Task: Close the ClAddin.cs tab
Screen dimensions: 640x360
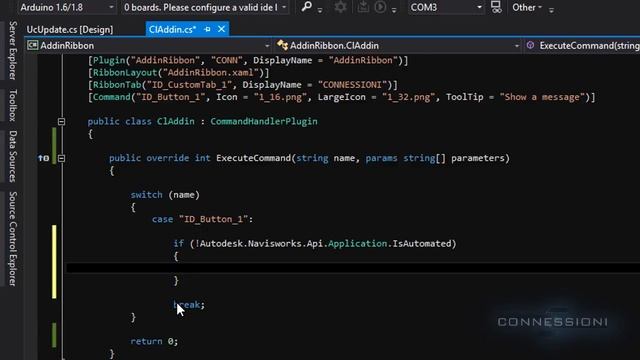Action: pyautogui.click(x=221, y=29)
